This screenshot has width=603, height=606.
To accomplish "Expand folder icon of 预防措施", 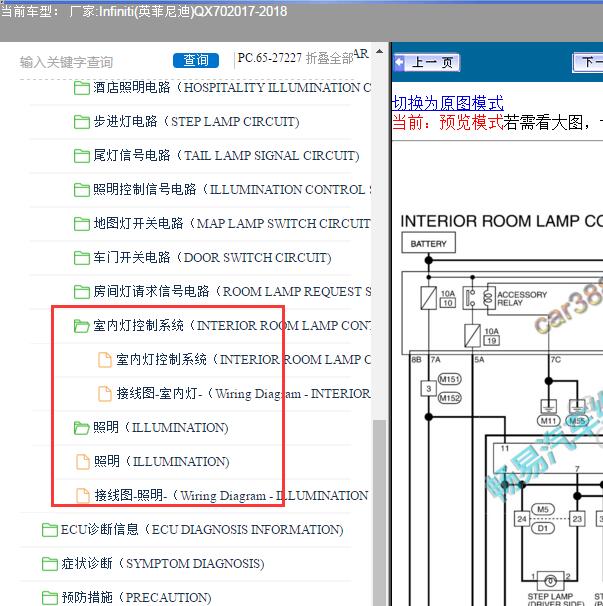I will (x=50, y=598).
